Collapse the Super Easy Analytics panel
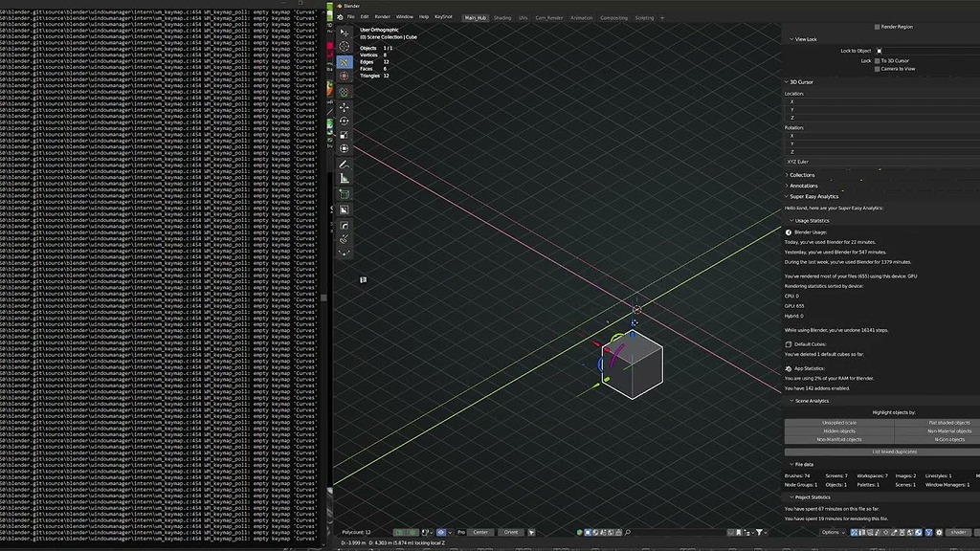 [812, 196]
